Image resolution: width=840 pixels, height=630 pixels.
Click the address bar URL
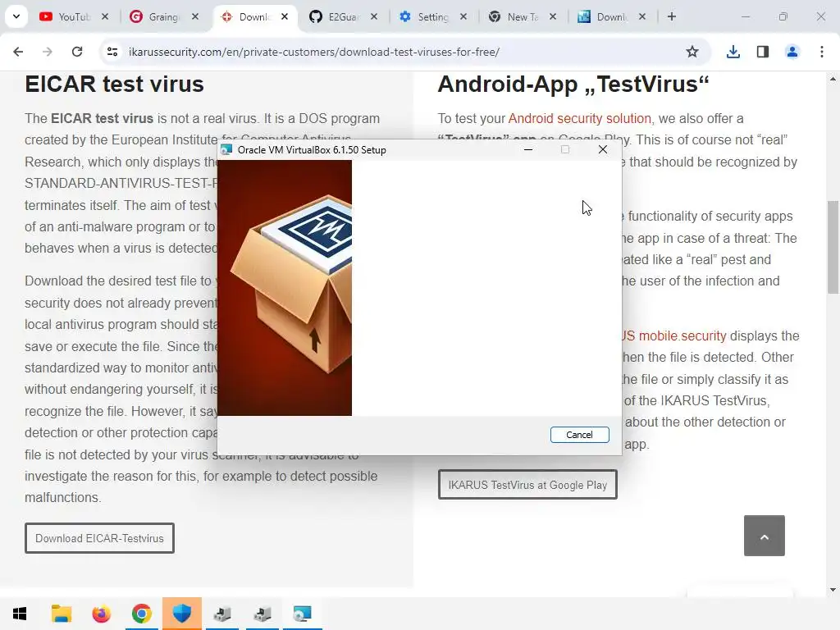(x=314, y=52)
